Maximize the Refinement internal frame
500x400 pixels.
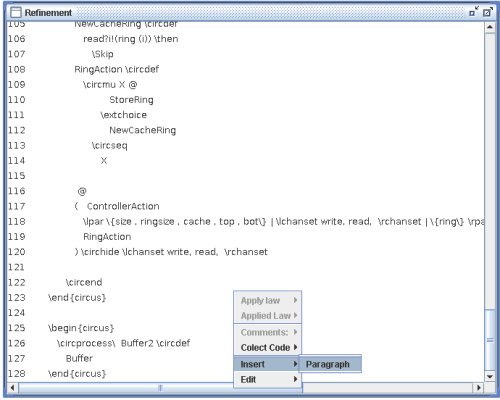click(487, 12)
